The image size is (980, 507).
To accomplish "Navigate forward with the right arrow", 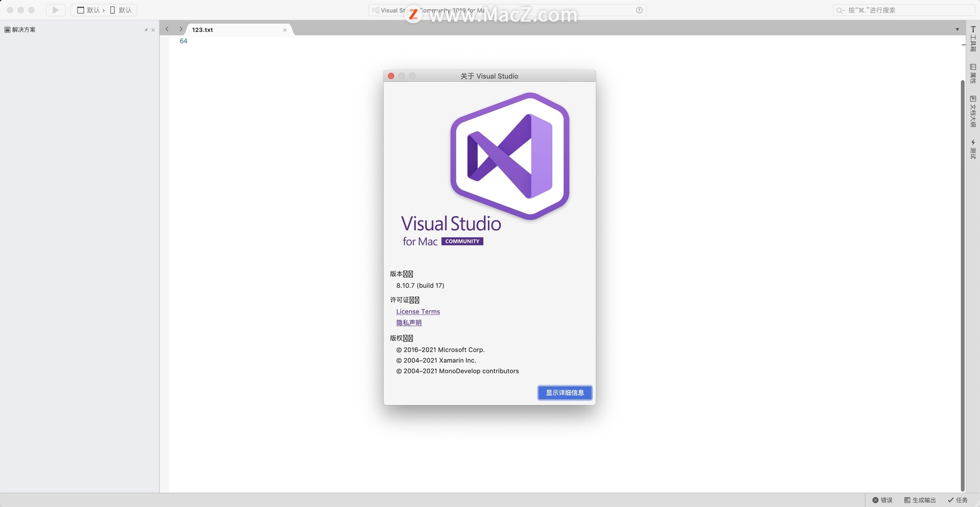I will click(181, 29).
